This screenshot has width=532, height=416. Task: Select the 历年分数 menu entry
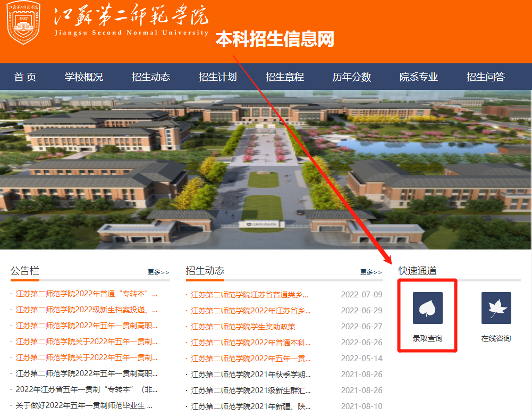point(350,77)
